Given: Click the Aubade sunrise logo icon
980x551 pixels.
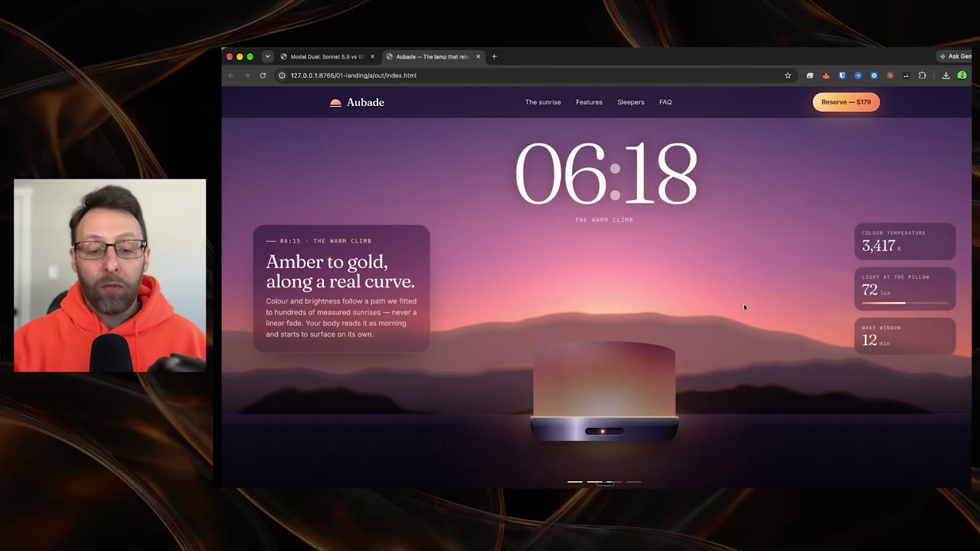Looking at the screenshot, I should (x=336, y=102).
